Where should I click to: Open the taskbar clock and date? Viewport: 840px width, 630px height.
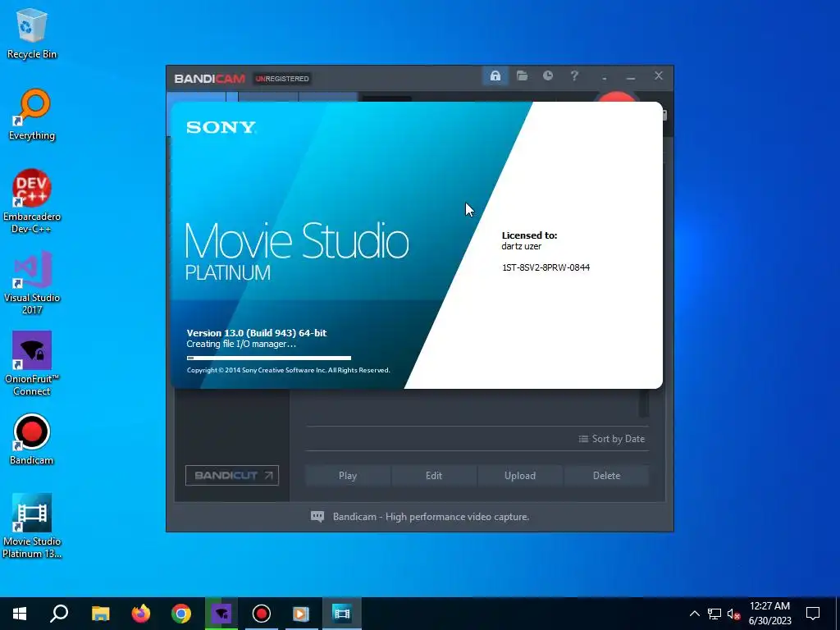pyautogui.click(x=769, y=614)
